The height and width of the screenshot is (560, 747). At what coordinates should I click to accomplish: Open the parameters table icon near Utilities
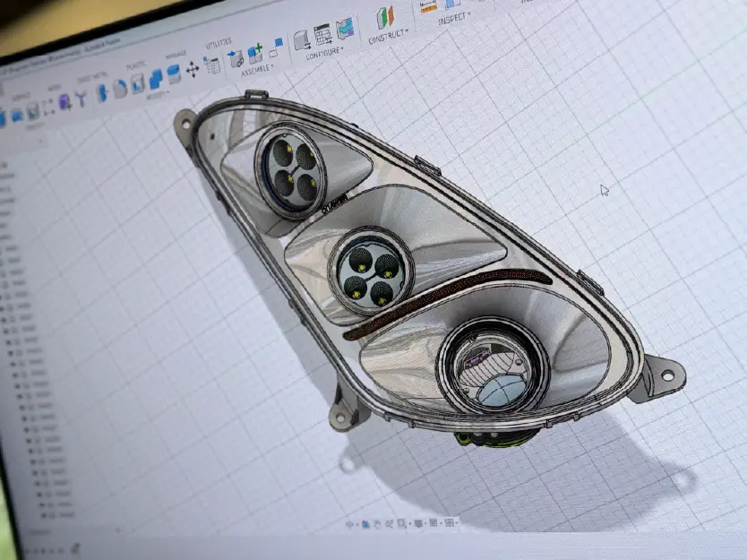coord(211,65)
